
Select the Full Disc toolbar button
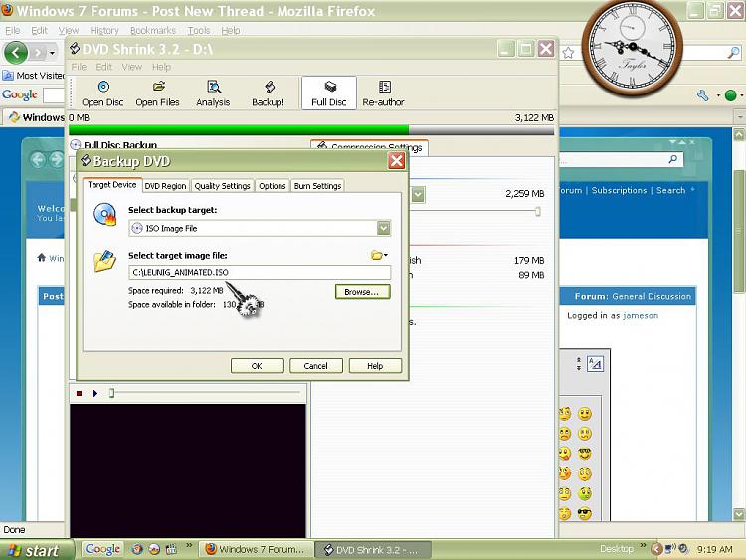point(329,93)
